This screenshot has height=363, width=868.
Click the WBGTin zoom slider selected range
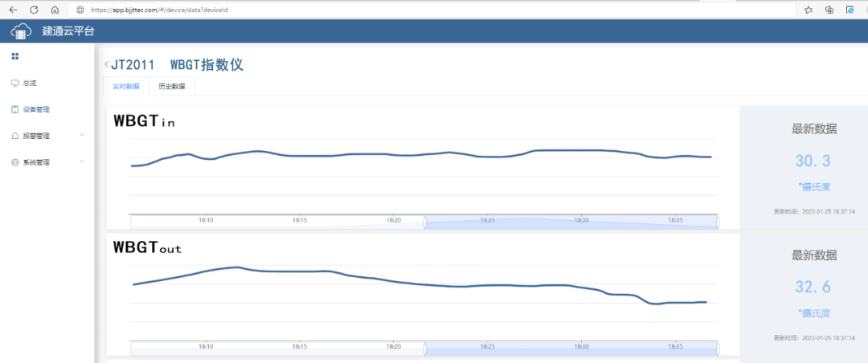[571, 222]
